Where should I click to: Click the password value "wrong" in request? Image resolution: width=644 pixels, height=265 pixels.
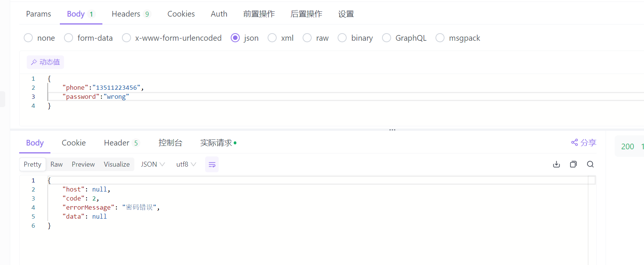pos(116,97)
